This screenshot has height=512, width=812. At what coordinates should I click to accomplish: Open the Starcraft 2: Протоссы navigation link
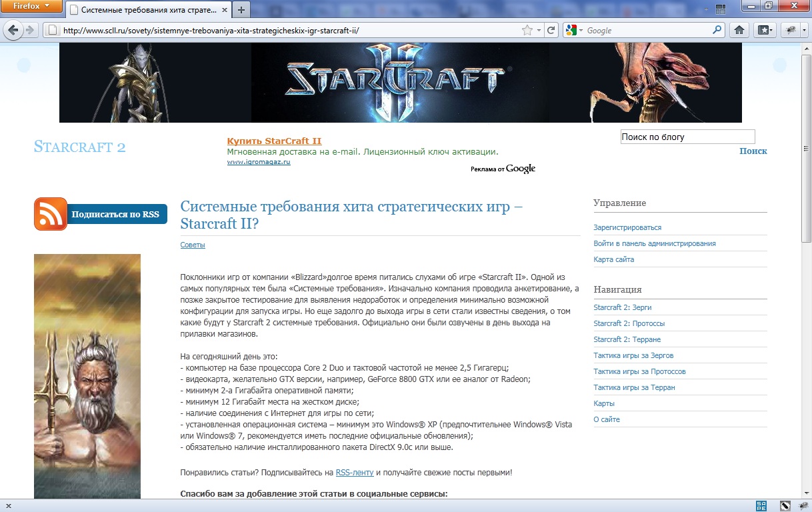pos(629,323)
